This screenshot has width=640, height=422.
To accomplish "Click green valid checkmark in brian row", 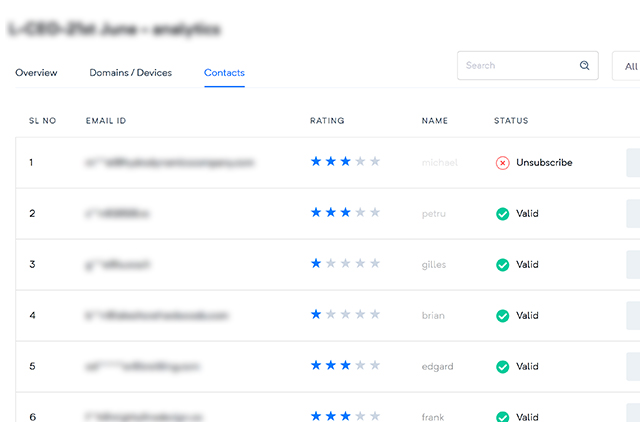I will pyautogui.click(x=502, y=316).
